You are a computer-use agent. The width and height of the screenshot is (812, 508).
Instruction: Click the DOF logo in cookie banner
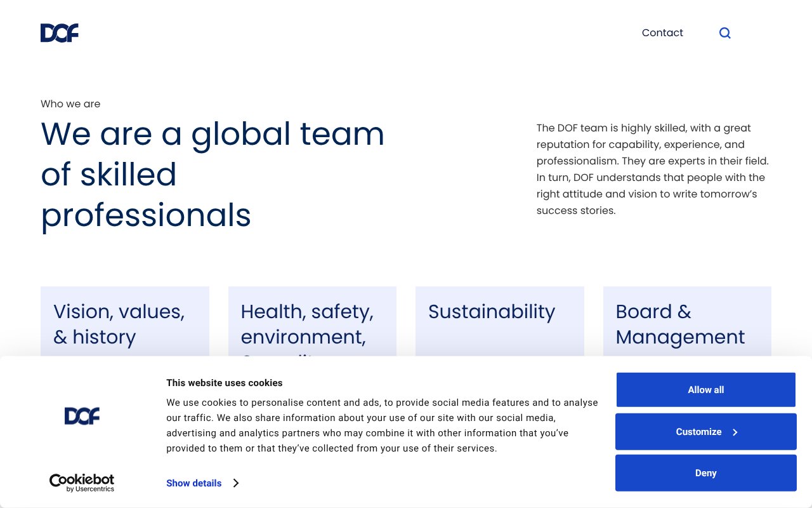(82, 416)
